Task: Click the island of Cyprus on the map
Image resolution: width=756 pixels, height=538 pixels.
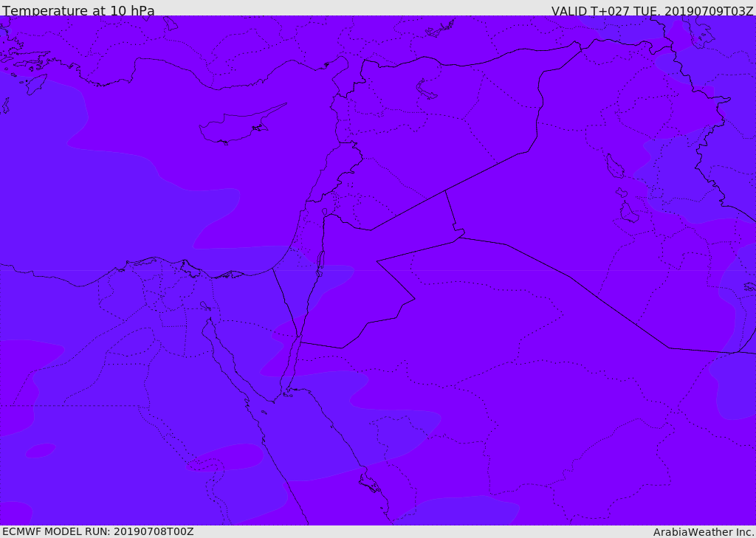Action: click(237, 127)
